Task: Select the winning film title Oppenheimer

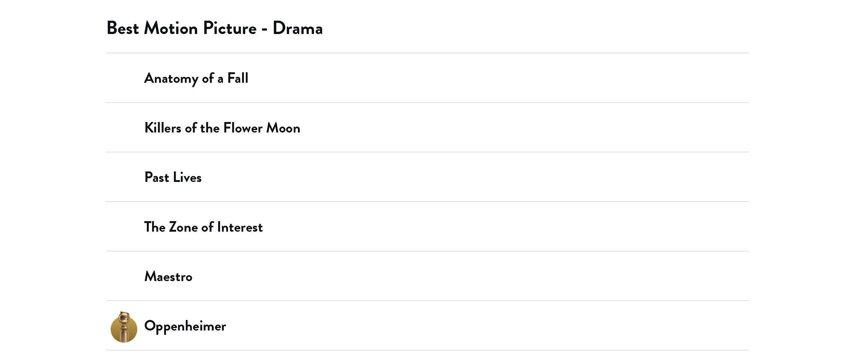Action: point(185,326)
